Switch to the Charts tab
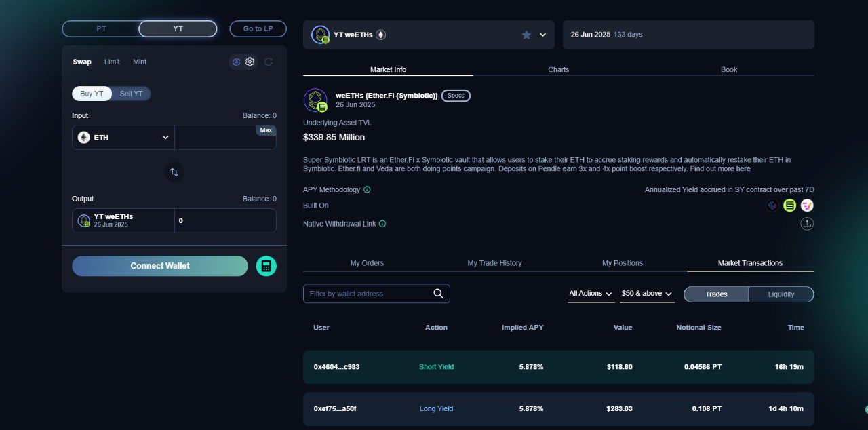The image size is (868, 430). [x=558, y=69]
